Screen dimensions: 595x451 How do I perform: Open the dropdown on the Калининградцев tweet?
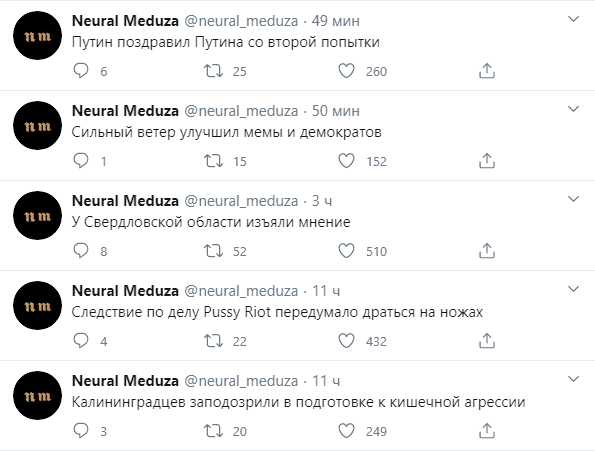[x=573, y=379]
